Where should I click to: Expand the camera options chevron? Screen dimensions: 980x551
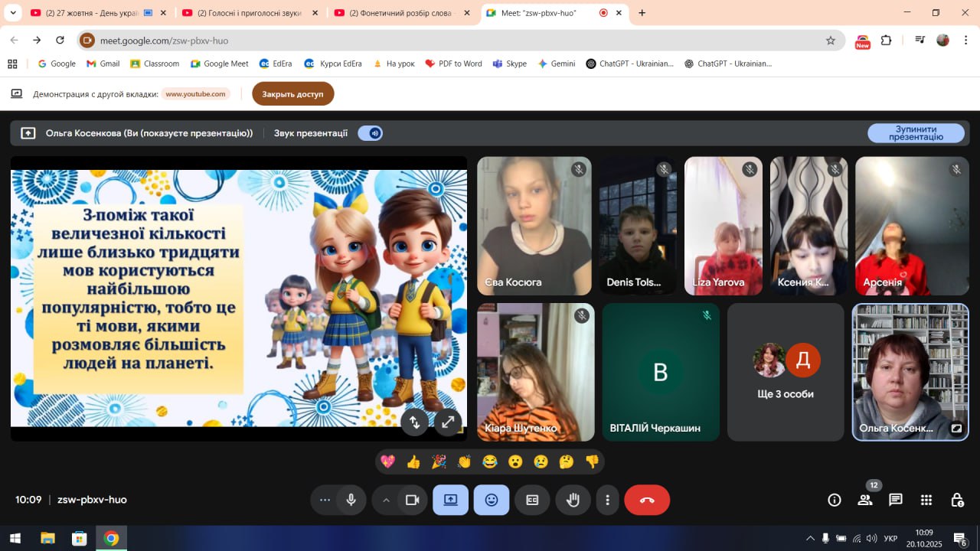[386, 500]
